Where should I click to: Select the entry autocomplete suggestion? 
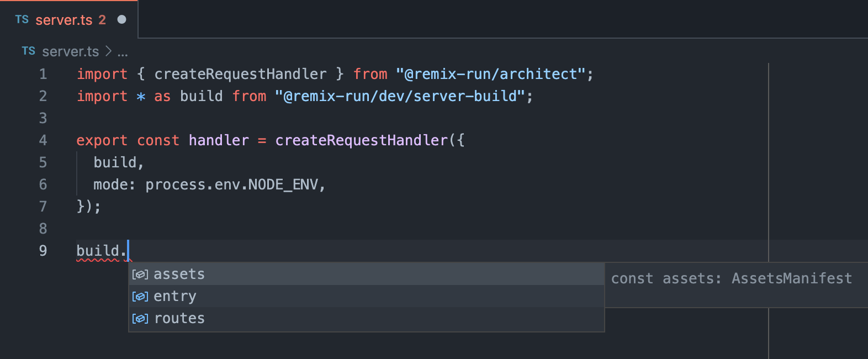[174, 296]
